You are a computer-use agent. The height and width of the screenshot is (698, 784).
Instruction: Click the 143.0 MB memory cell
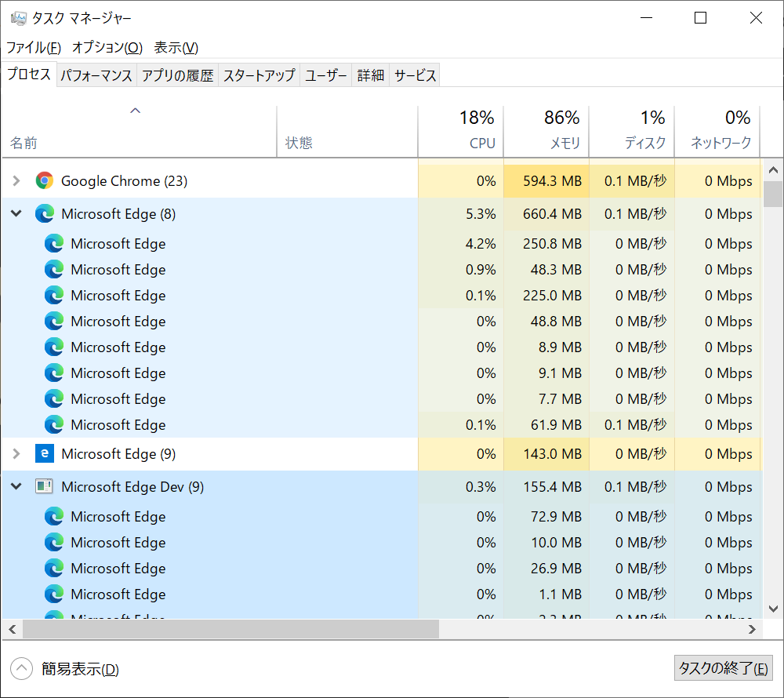(x=546, y=454)
